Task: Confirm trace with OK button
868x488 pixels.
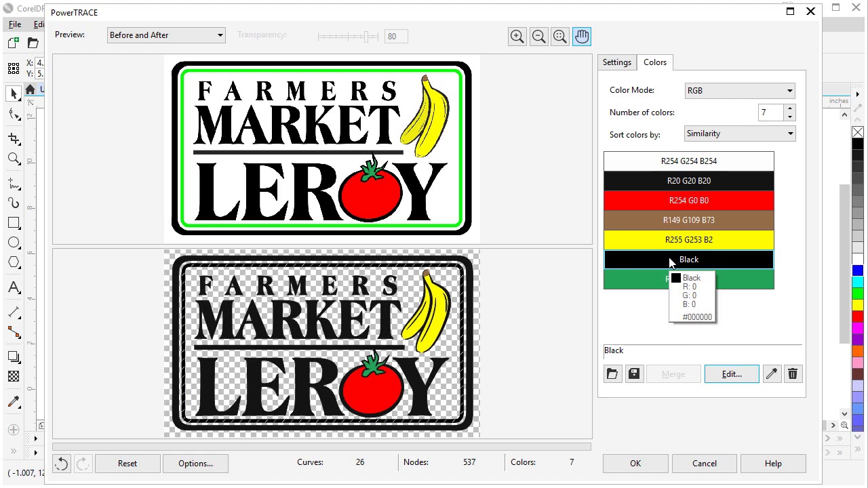Action: click(x=635, y=464)
